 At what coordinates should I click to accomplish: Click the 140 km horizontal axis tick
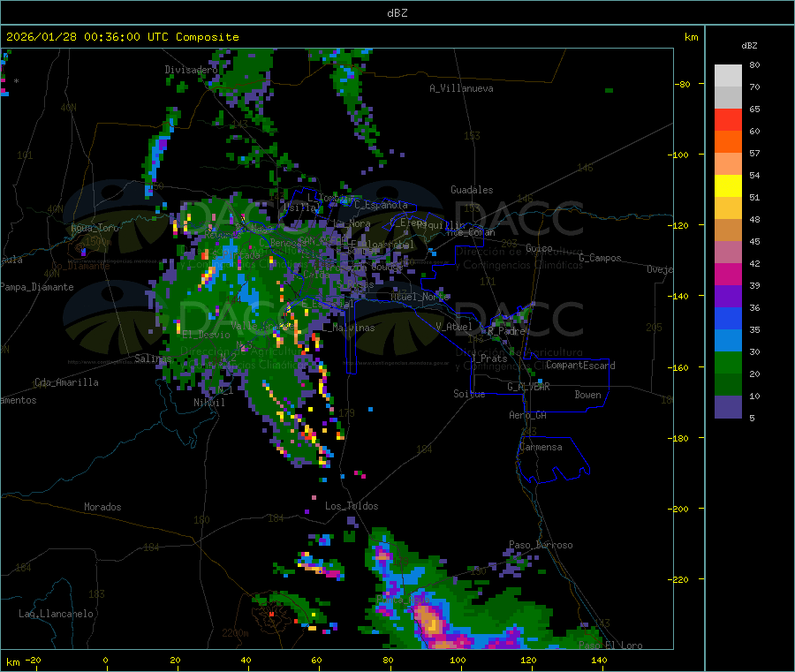(x=599, y=661)
